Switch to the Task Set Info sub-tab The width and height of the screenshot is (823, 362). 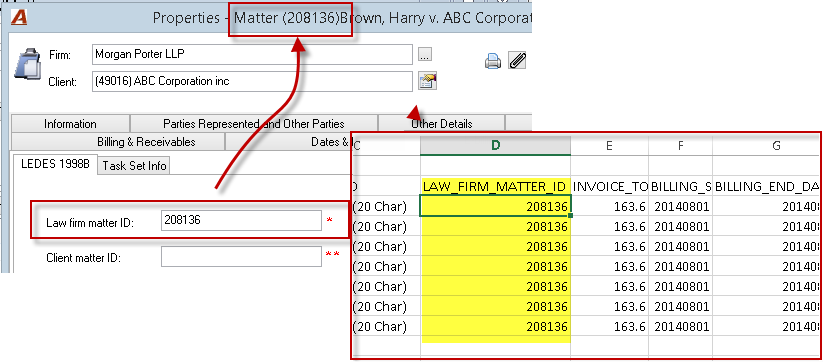tap(134, 166)
